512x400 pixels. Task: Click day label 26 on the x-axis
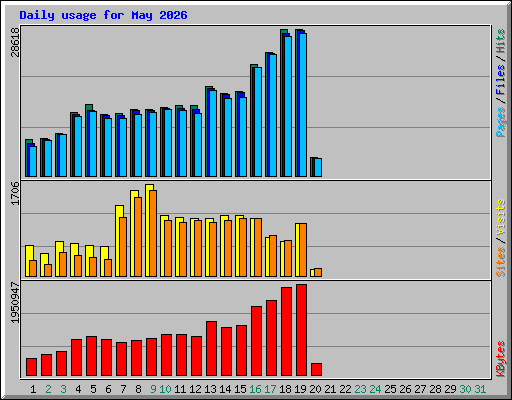(x=405, y=389)
